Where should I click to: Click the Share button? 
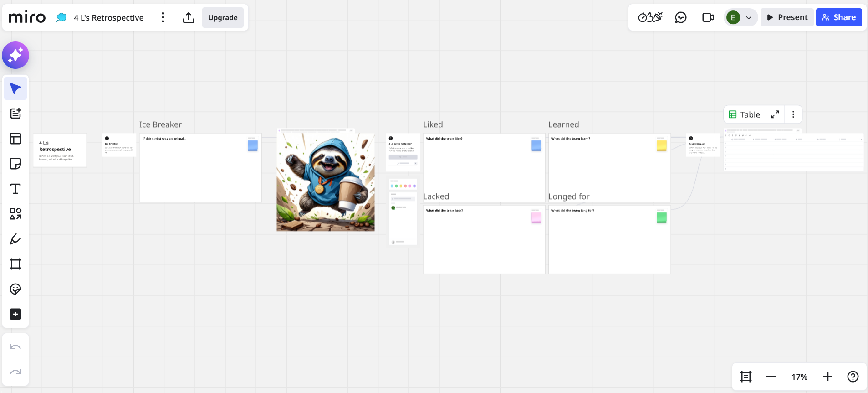coord(839,17)
